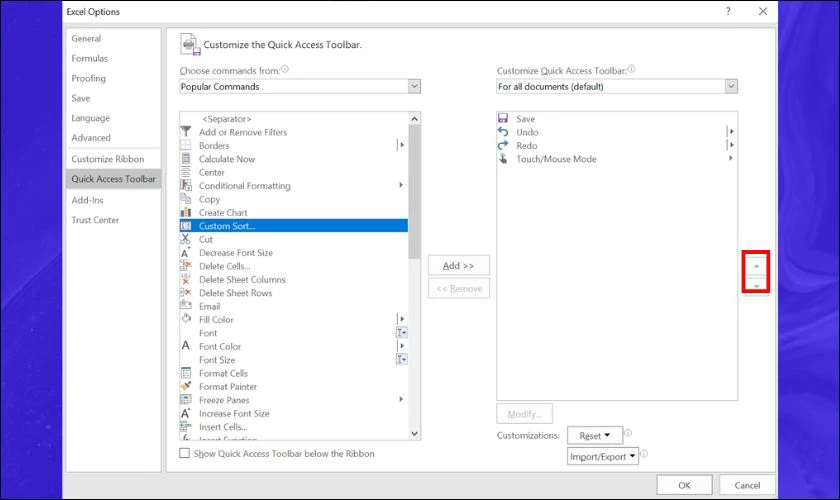Click the Decrease Font Size icon
Viewport: 840px width, 500px height.
coord(186,252)
